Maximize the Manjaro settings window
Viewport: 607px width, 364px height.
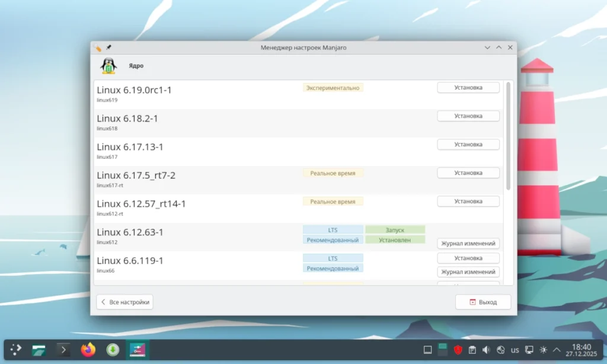[499, 47]
